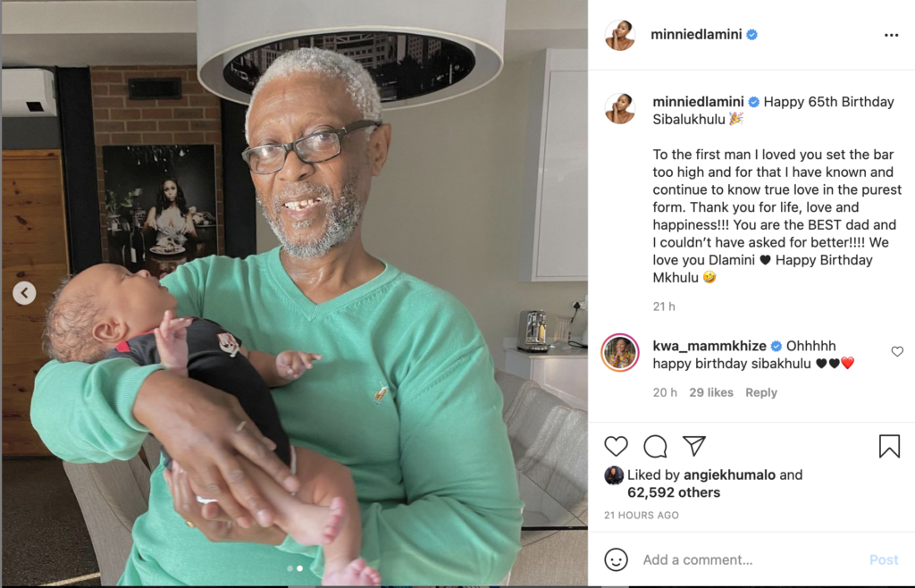This screenshot has width=915, height=588.
Task: Open minniedlamini header profile picture
Action: pos(620,35)
